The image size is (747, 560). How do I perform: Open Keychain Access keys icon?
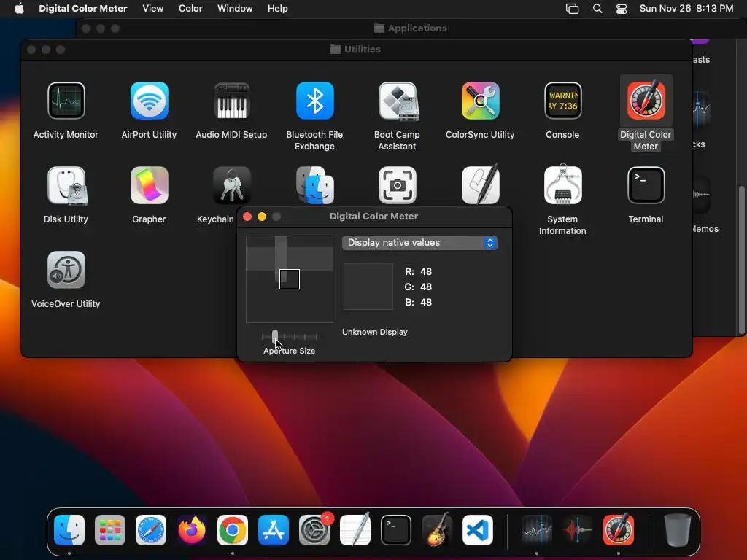pos(231,185)
